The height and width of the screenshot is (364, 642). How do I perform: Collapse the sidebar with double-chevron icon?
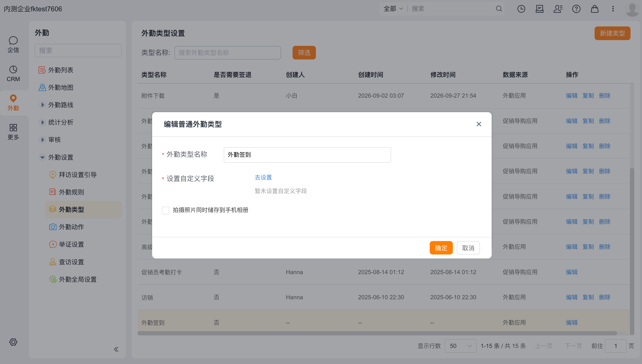click(x=116, y=349)
